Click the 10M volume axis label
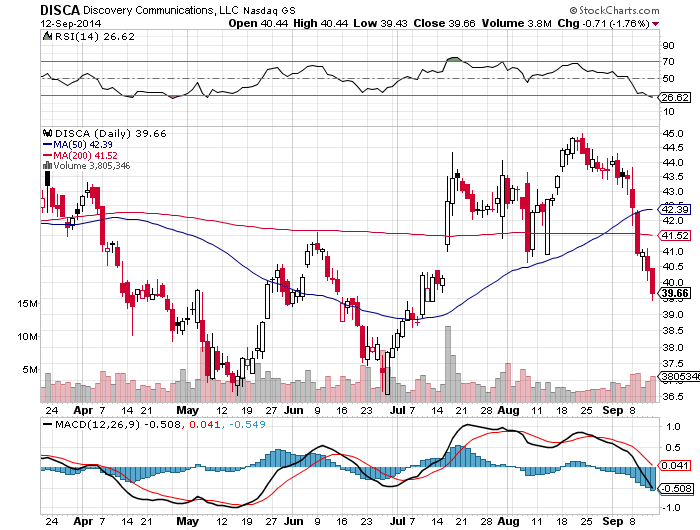The image size is (700, 530). 28,337
